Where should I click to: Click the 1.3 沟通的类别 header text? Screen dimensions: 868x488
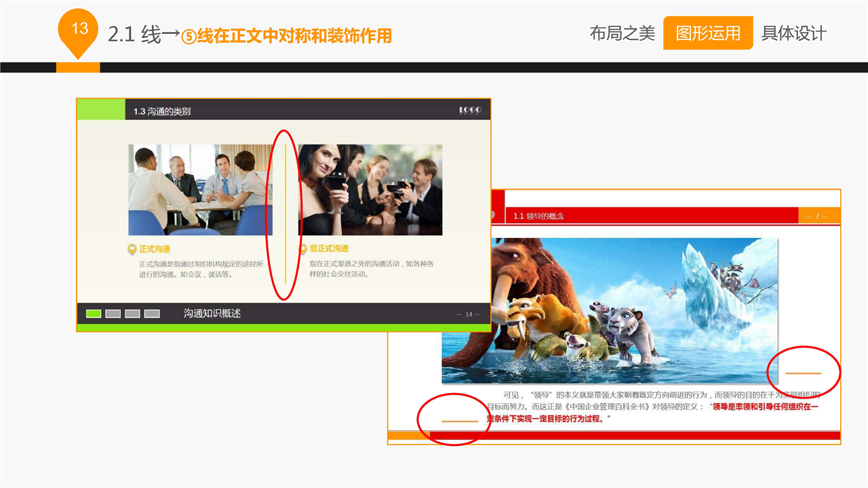(x=162, y=111)
